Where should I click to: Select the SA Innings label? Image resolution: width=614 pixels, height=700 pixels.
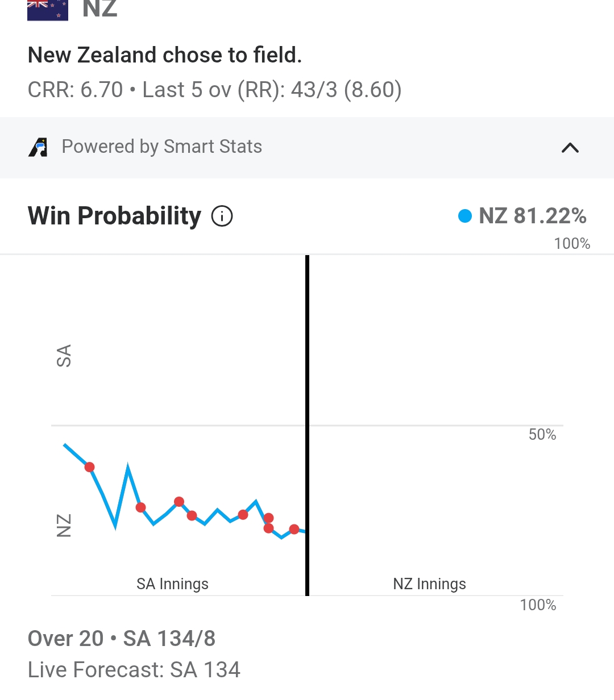coord(173,584)
